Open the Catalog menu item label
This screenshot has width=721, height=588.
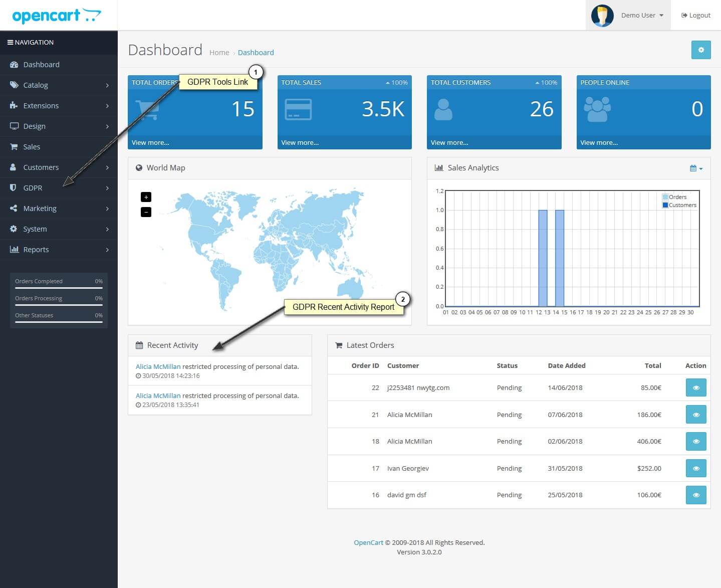click(36, 85)
